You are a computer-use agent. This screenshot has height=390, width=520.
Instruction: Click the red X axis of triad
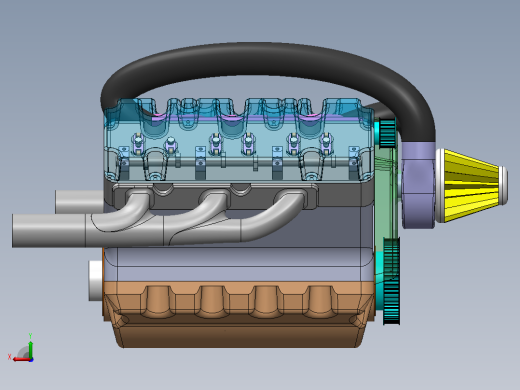[x=21, y=359]
